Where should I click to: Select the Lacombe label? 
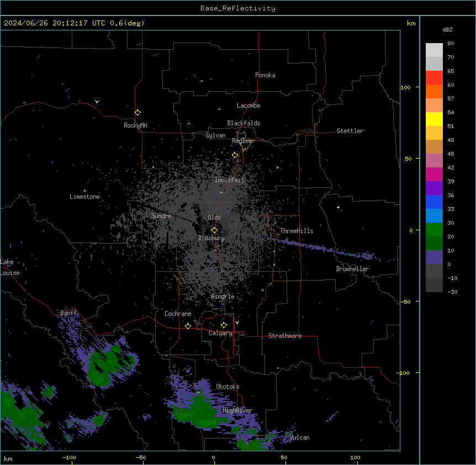click(248, 105)
